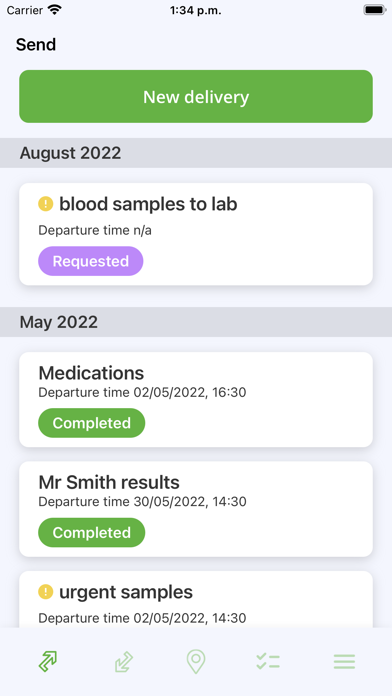Tap warning icon beside urgent samples
392x696 pixels.
tap(46, 592)
